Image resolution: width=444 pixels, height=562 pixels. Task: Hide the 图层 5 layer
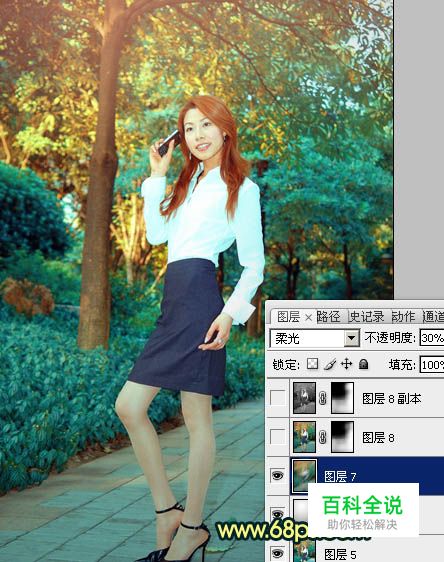pos(277,553)
